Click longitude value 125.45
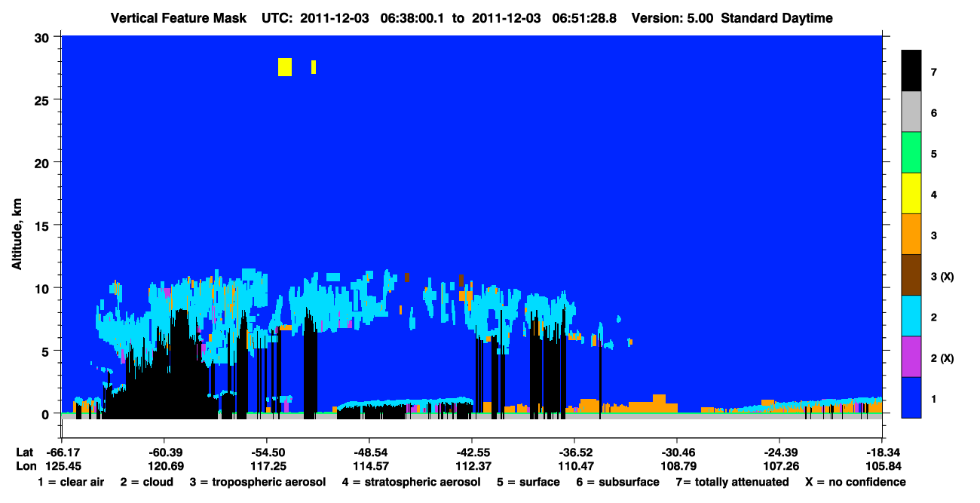The image size is (980, 503). (x=62, y=466)
